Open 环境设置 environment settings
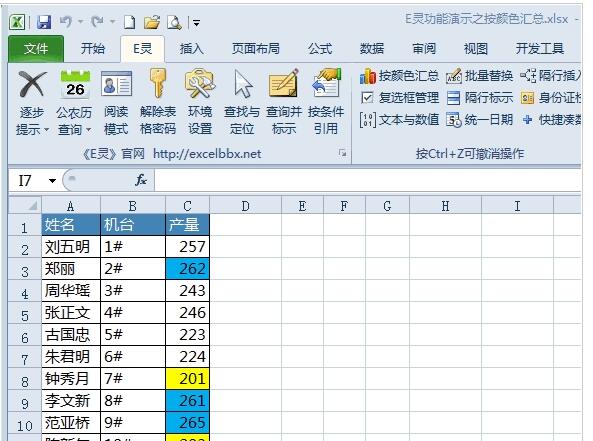The height and width of the screenshot is (441, 593). (200, 102)
